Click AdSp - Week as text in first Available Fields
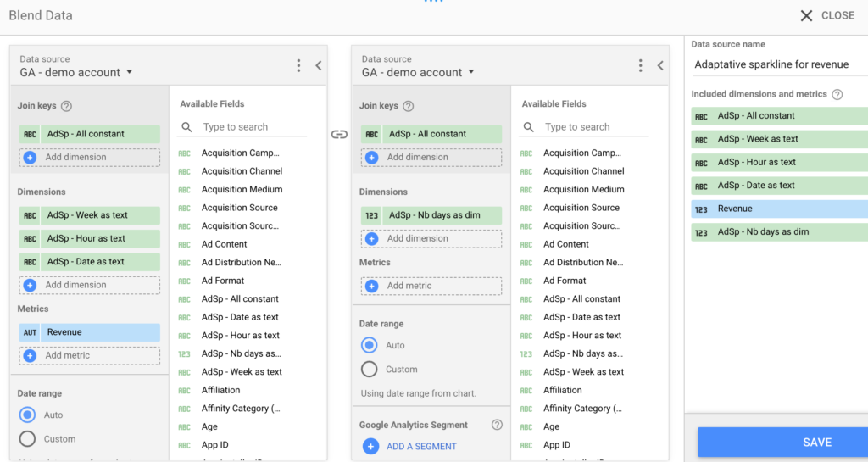The image size is (868, 462). click(x=242, y=372)
